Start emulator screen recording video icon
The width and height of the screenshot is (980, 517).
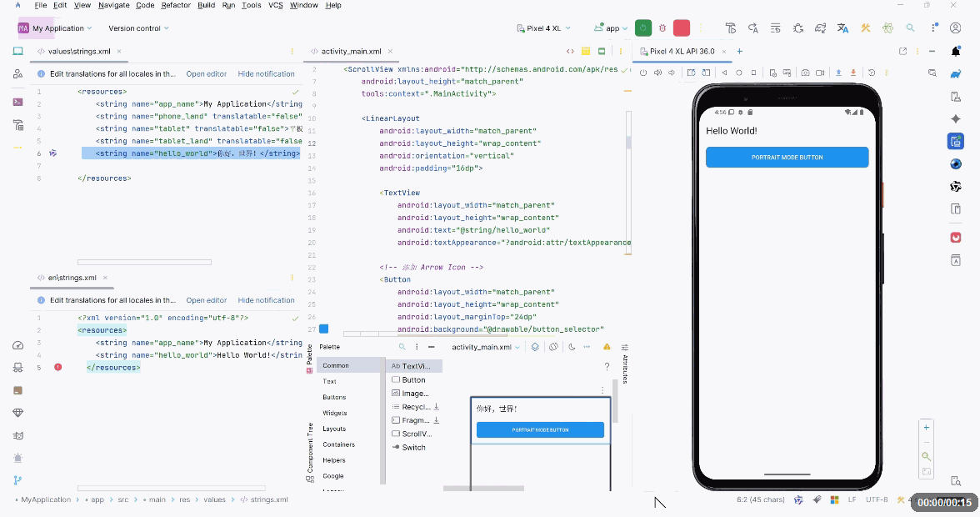click(820, 73)
